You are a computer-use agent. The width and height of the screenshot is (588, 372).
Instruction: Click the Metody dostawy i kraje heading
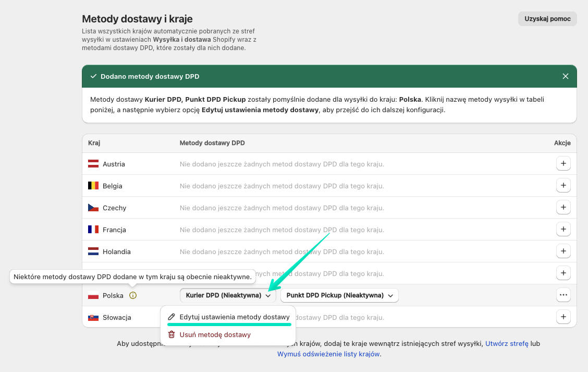tap(137, 19)
